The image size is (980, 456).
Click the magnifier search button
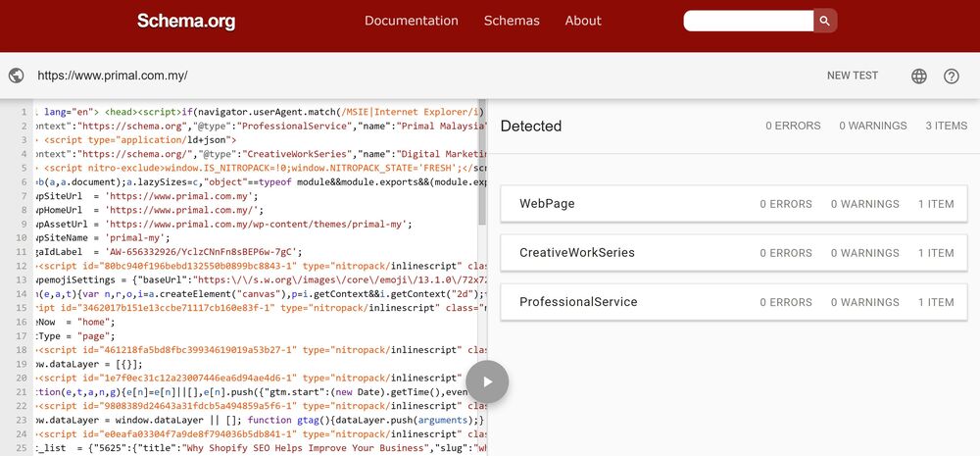click(825, 21)
